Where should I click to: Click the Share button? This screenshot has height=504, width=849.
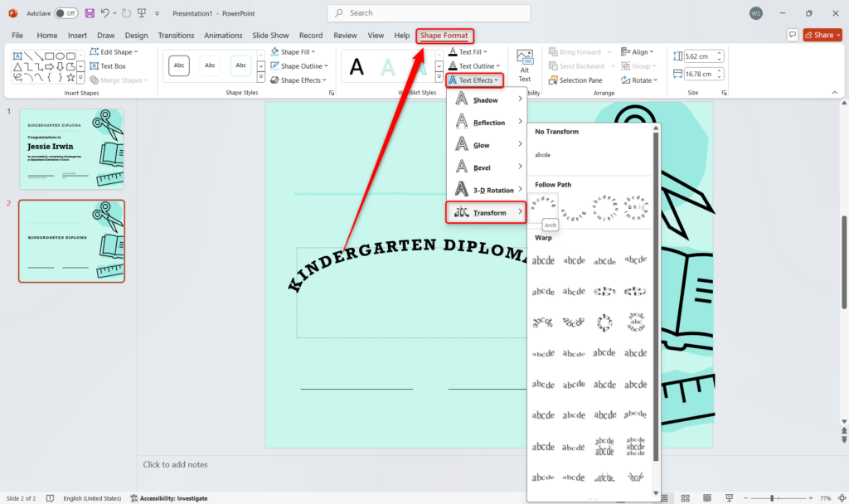(821, 35)
